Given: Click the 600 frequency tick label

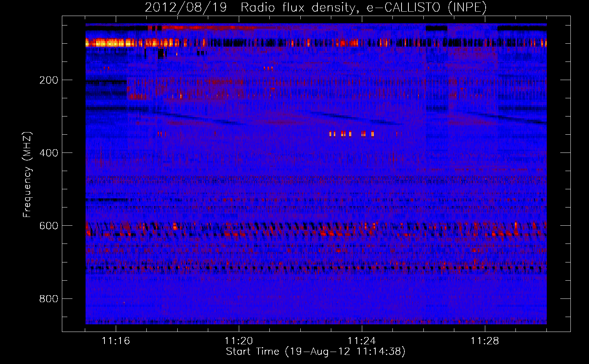Looking at the screenshot, I should (x=49, y=226).
